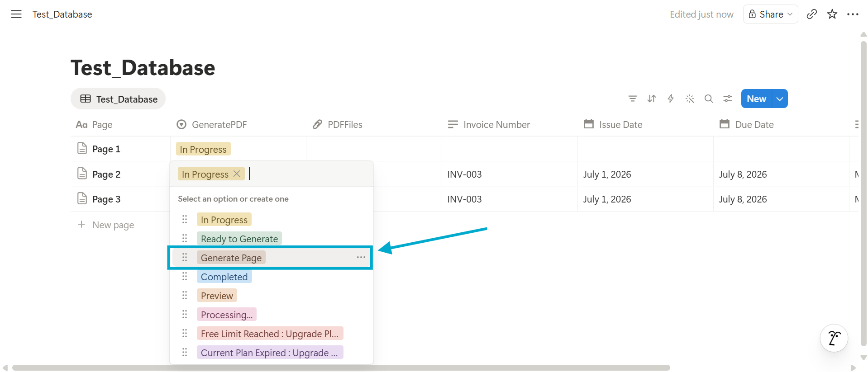Open automations lightning bolt icon
The width and height of the screenshot is (868, 372).
(671, 99)
